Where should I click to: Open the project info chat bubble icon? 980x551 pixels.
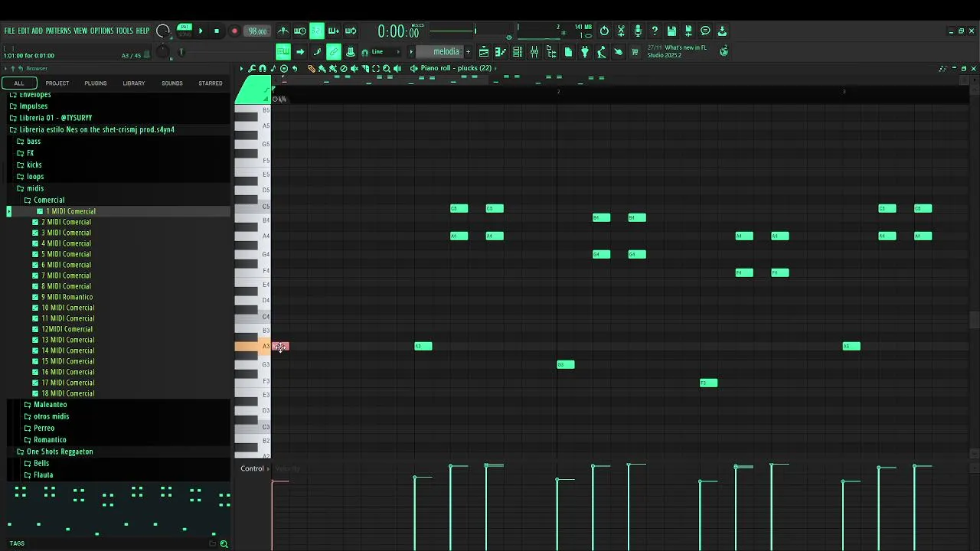tap(705, 31)
